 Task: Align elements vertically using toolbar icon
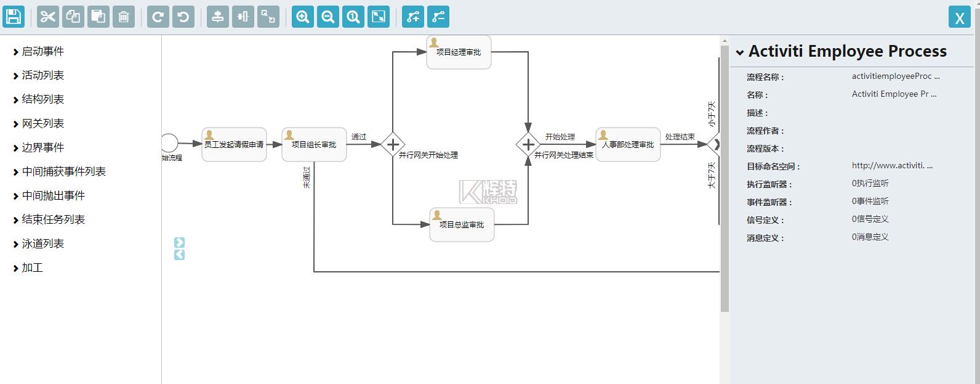218,17
